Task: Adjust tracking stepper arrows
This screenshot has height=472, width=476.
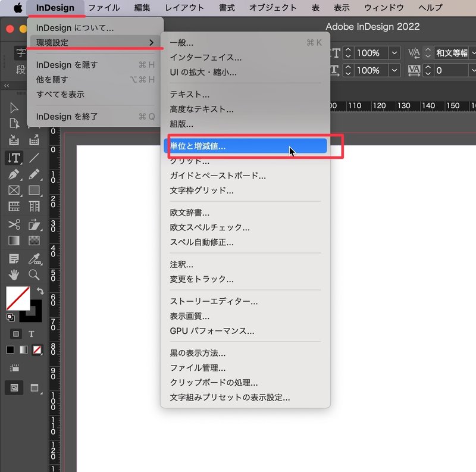Action: 428,70
